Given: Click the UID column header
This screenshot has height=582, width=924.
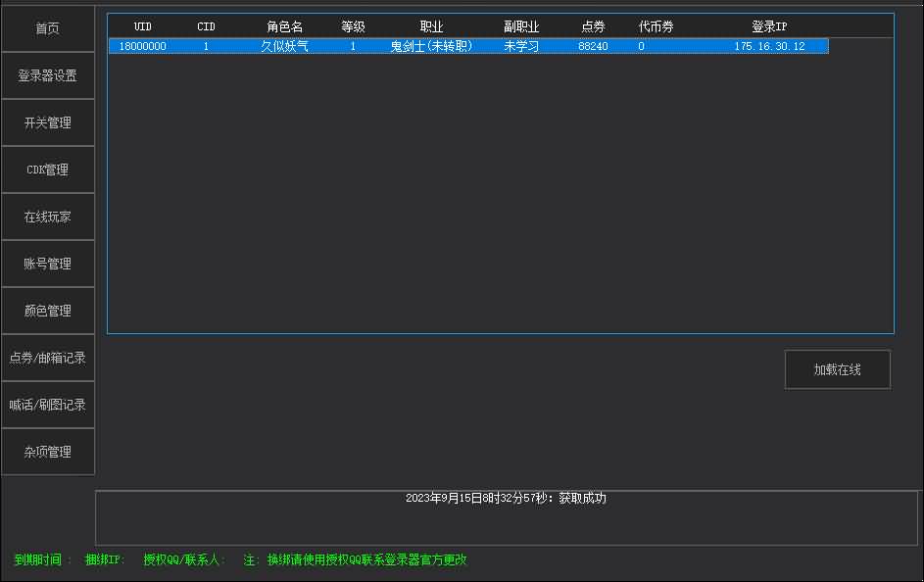Looking at the screenshot, I should (143, 26).
